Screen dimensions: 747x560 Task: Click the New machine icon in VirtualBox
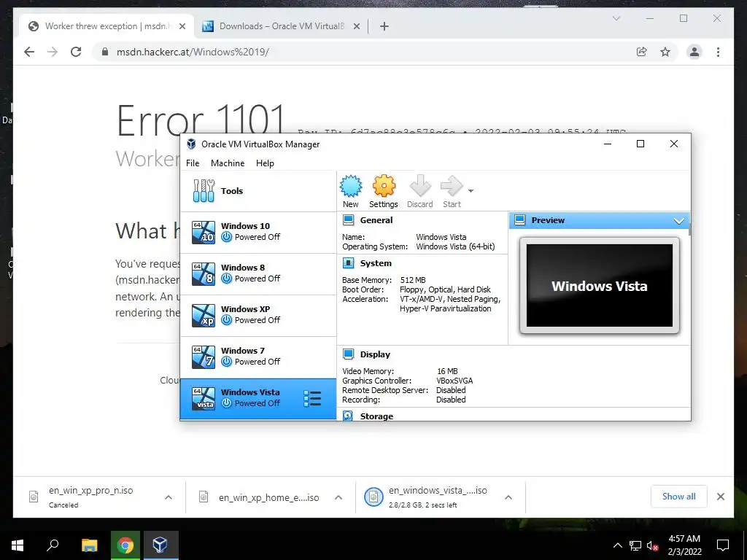[x=351, y=186]
